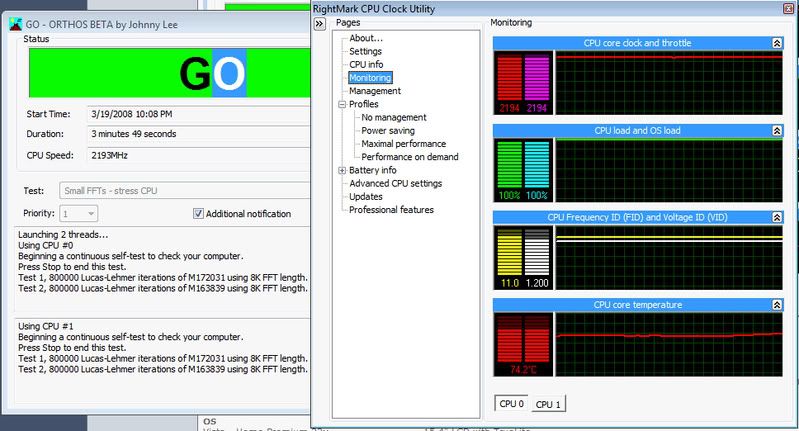799x431 pixels.
Task: Click the 'Launching 2 threads...' log line
Action: [63, 235]
